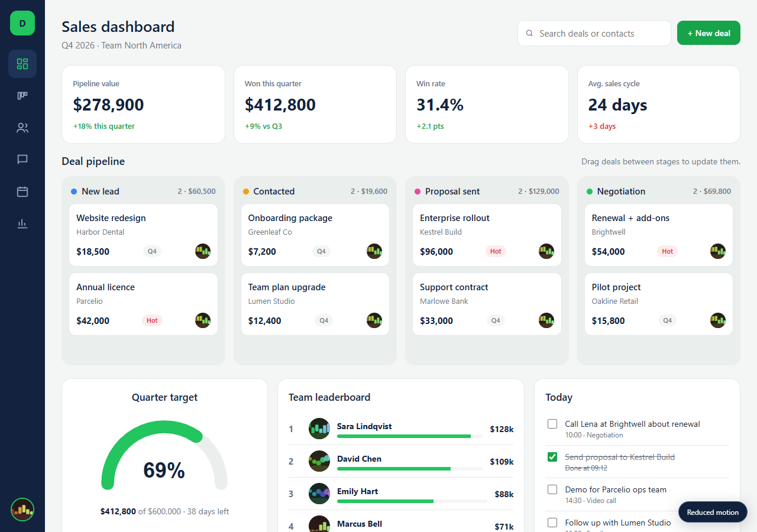The height and width of the screenshot is (532, 757).
Task: Click owner avatar on Support contract card
Action: coord(546,320)
